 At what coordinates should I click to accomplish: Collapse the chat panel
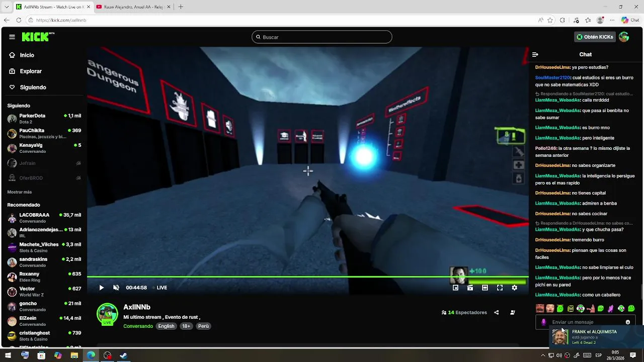point(535,54)
